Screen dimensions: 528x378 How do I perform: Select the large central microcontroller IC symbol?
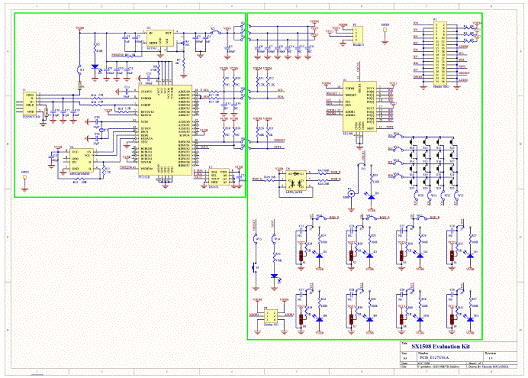(165, 130)
